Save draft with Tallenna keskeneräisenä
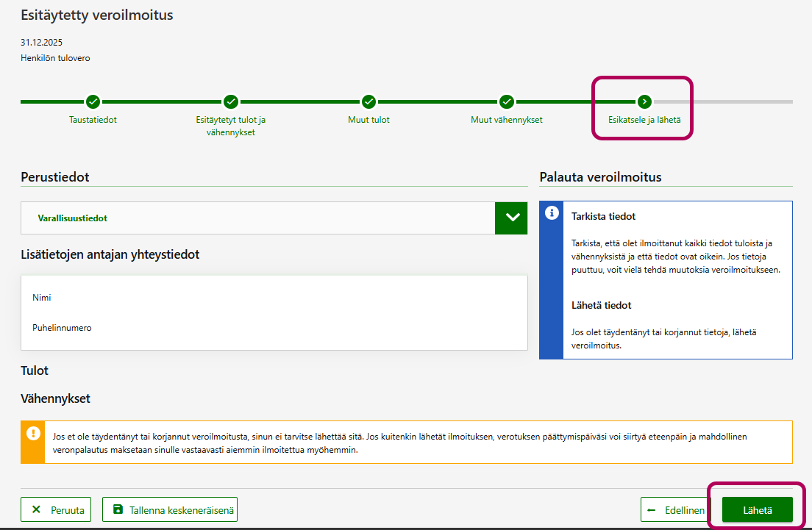The height and width of the screenshot is (530, 812). tap(170, 509)
